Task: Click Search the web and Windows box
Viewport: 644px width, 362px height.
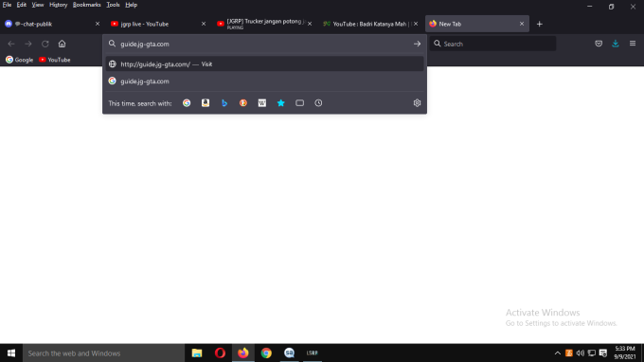Action: point(103,353)
